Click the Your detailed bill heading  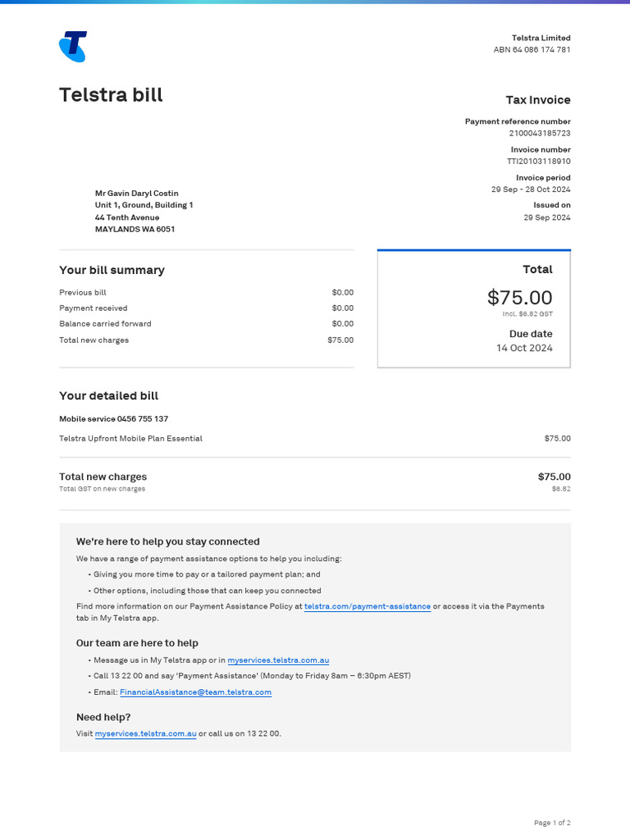pyautogui.click(x=108, y=396)
